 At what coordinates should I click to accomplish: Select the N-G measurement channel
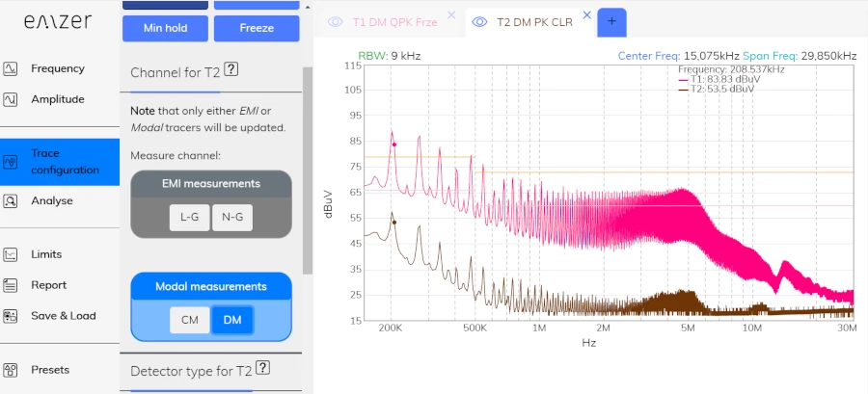coord(231,218)
